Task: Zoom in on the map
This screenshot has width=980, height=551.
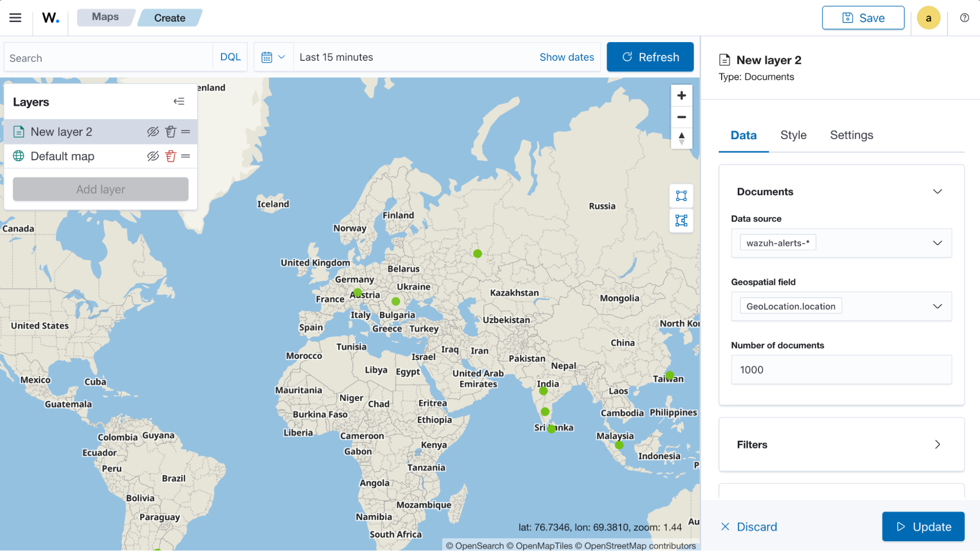Action: point(681,95)
